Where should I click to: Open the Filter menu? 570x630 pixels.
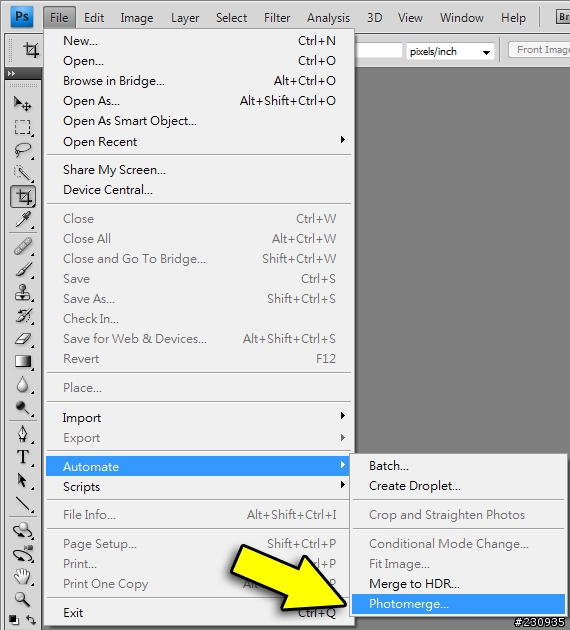(277, 18)
